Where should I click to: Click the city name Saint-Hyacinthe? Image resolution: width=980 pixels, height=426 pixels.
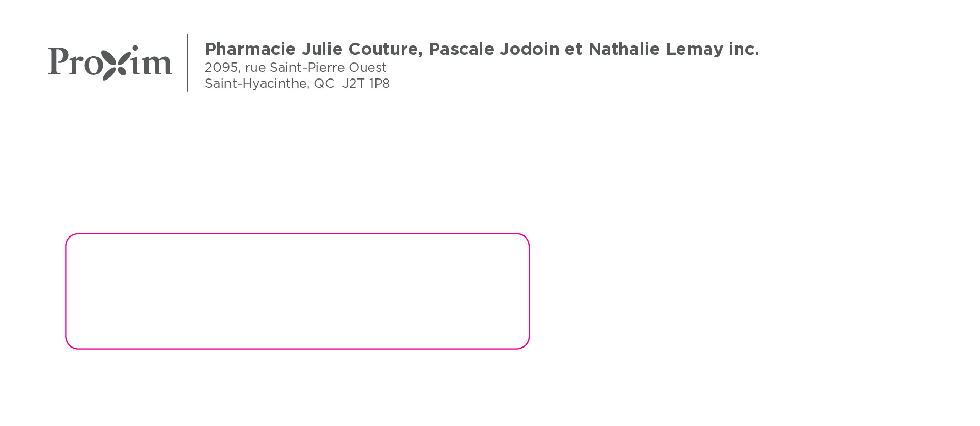[256, 84]
